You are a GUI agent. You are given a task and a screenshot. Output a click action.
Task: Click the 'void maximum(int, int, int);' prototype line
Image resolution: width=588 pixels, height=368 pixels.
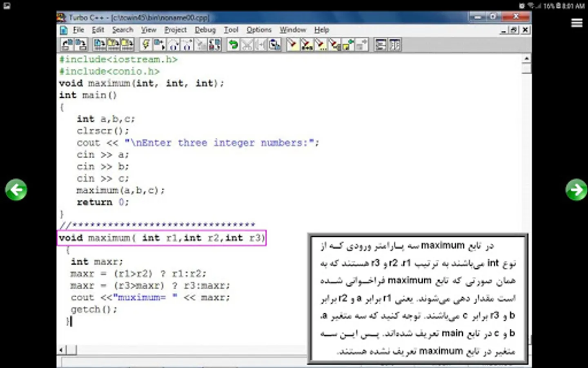pyautogui.click(x=141, y=83)
